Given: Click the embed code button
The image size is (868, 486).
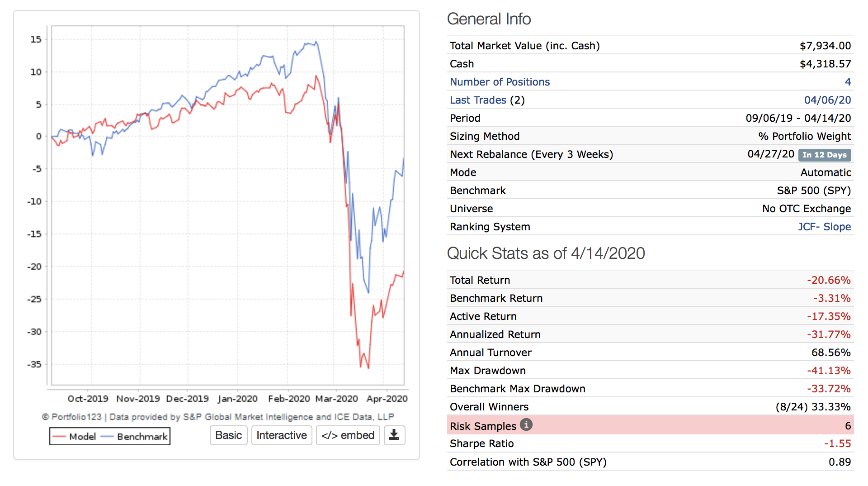Looking at the screenshot, I should [x=348, y=435].
